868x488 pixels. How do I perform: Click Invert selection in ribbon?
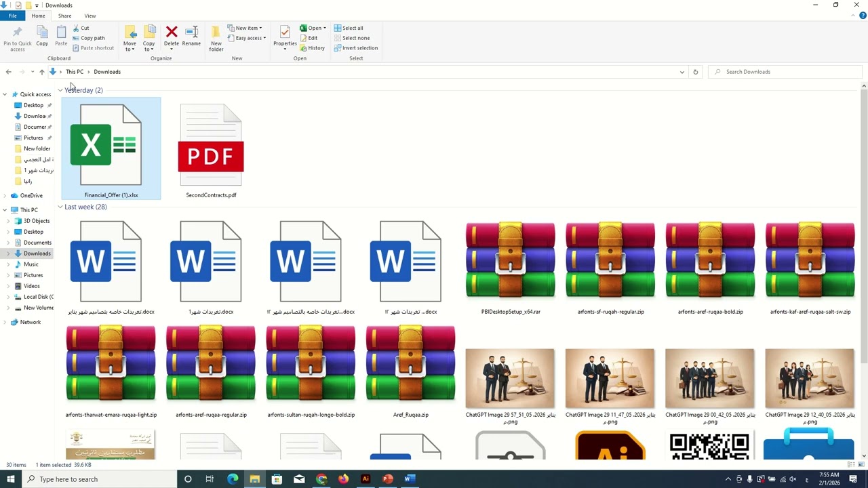356,48
